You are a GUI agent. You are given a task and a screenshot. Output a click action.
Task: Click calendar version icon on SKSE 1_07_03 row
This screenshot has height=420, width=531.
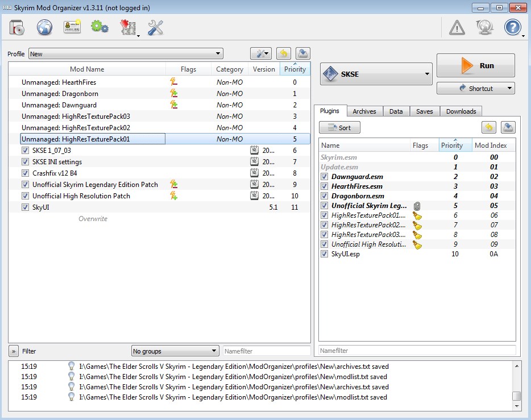(x=254, y=150)
